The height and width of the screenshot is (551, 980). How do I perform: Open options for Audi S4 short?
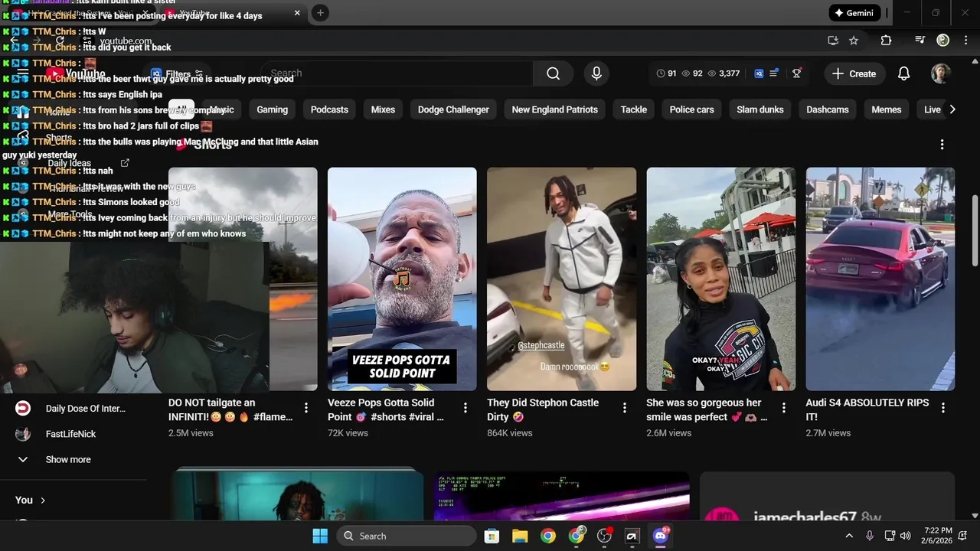pyautogui.click(x=943, y=408)
